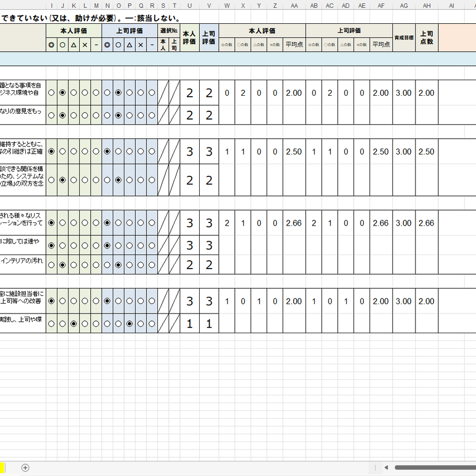Select 本人評価 ◎ radio in 実践し、上司や環 row
This screenshot has height=476, width=476.
click(51, 324)
